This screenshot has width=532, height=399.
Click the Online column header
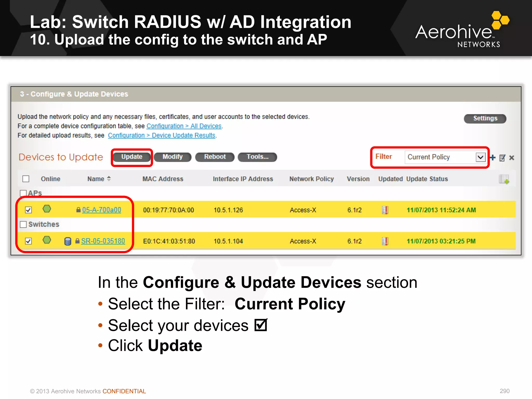pos(50,179)
